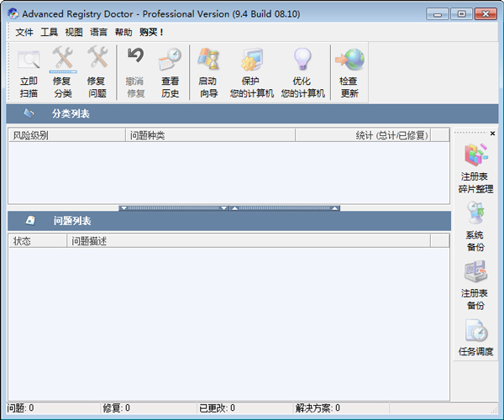Close the Advanced Registry Doctor window
This screenshot has height=420, width=504.
pyautogui.click(x=486, y=14)
